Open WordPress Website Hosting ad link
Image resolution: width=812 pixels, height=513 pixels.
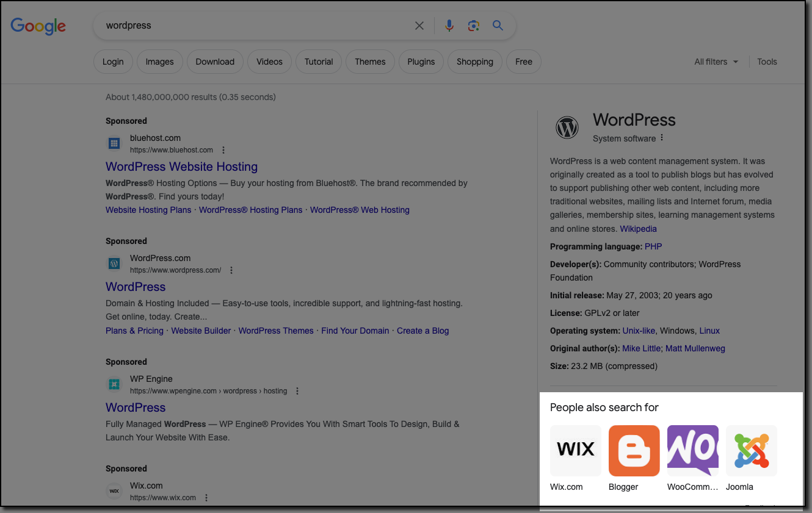tap(181, 167)
